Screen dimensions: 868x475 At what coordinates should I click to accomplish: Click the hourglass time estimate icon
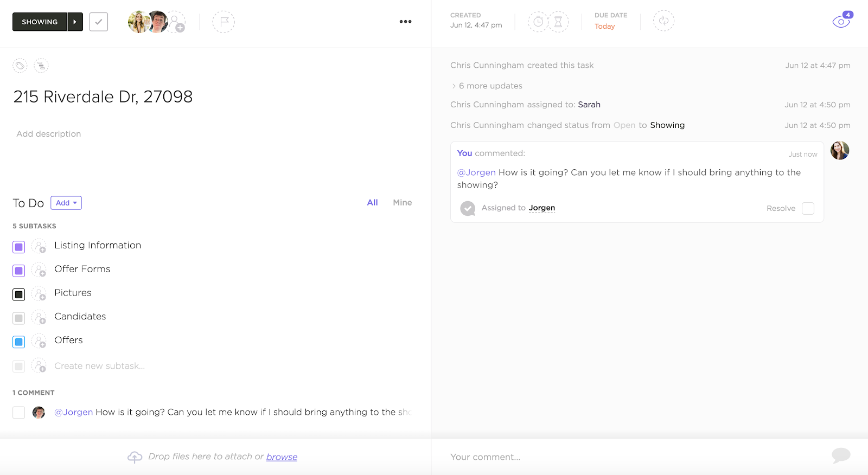[x=558, y=22]
